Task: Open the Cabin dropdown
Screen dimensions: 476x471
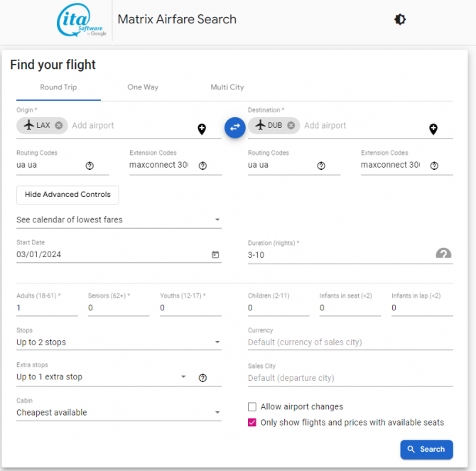Action: click(119, 413)
